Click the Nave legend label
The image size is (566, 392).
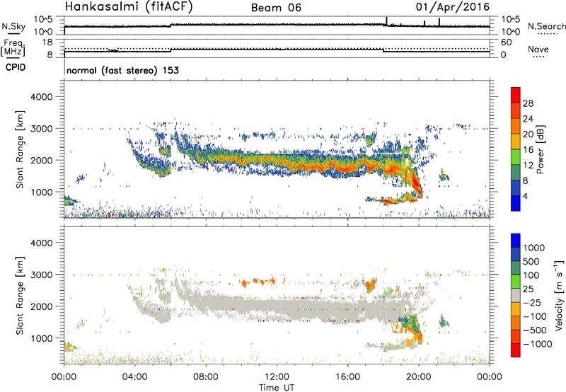pyautogui.click(x=538, y=50)
